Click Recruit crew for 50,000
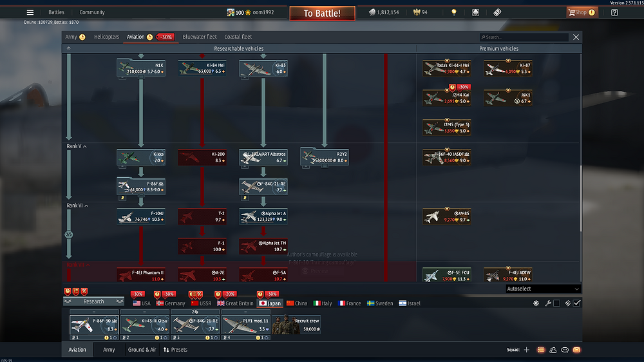 coord(296,325)
